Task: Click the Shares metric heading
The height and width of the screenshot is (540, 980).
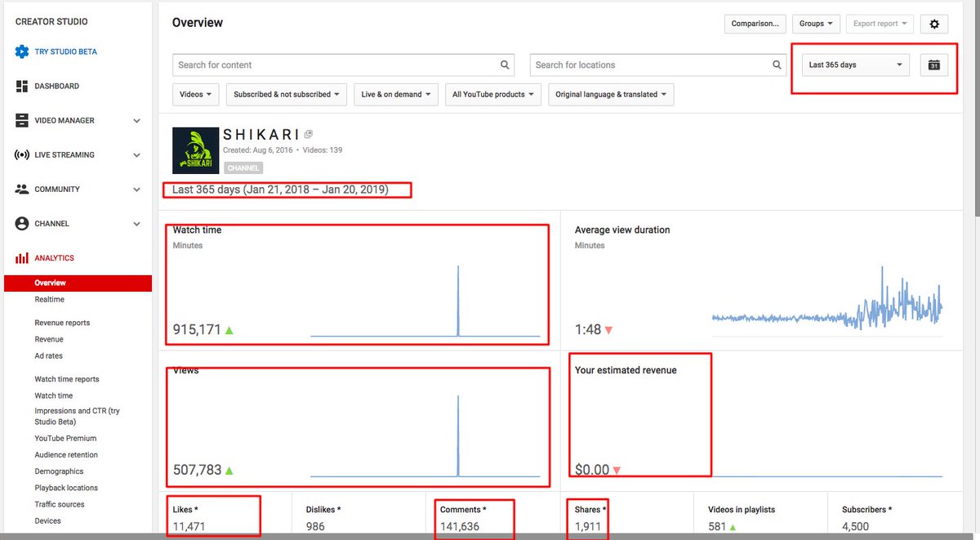Action: [x=590, y=510]
